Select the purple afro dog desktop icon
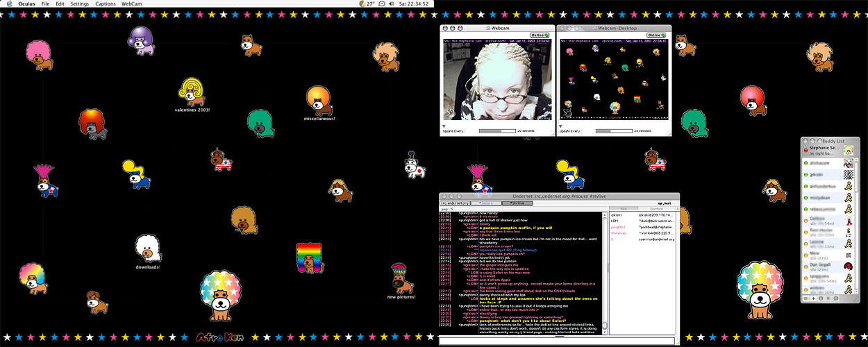The image size is (868, 347). pyautogui.click(x=141, y=40)
